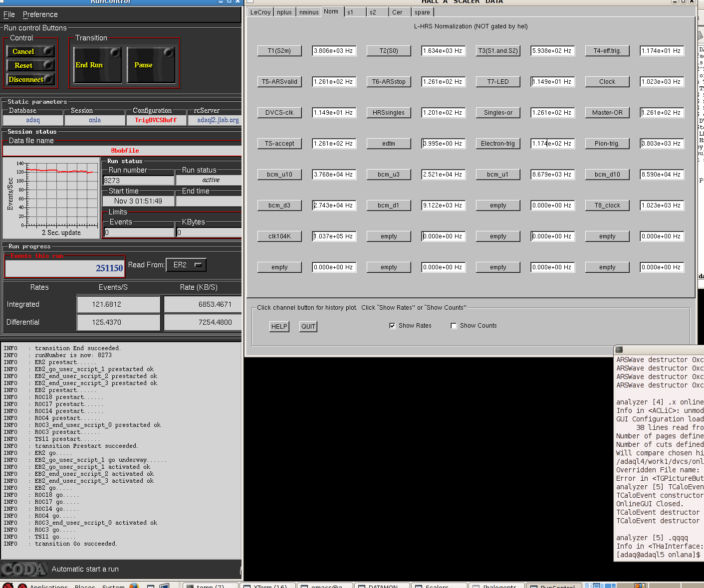Toggle the Show Rates checkbox
Image resolution: width=704 pixels, height=588 pixels.
point(392,326)
